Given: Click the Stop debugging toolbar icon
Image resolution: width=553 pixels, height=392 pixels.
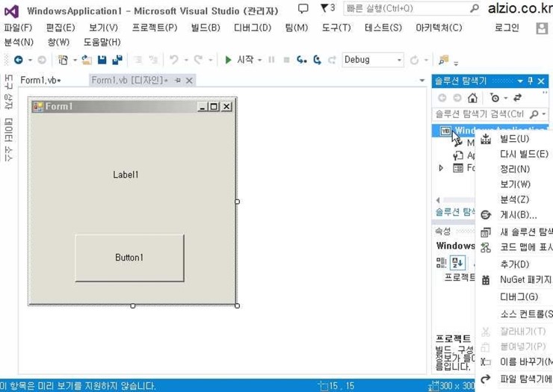Looking at the screenshot, I should coord(287,60).
